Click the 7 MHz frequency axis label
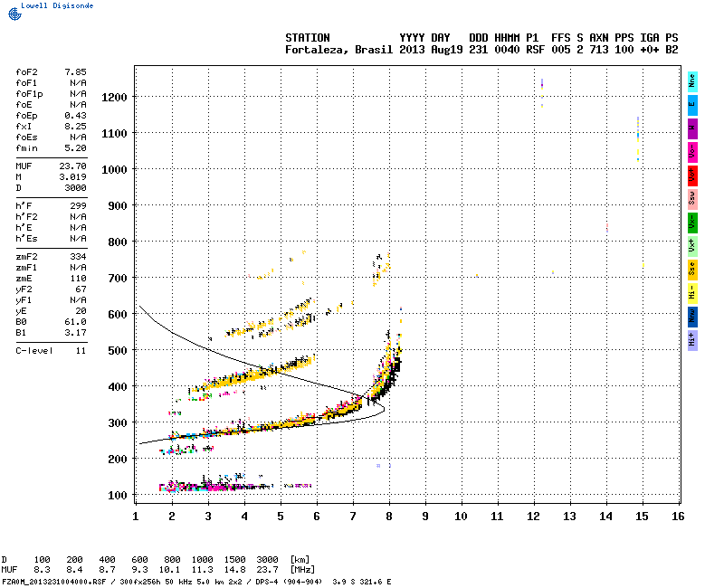The image size is (724, 588). click(353, 517)
